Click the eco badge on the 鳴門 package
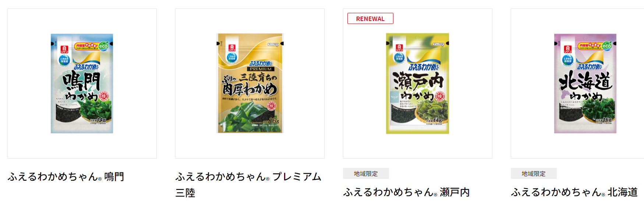Image resolution: width=644 pixels, height=212 pixels. (103, 46)
